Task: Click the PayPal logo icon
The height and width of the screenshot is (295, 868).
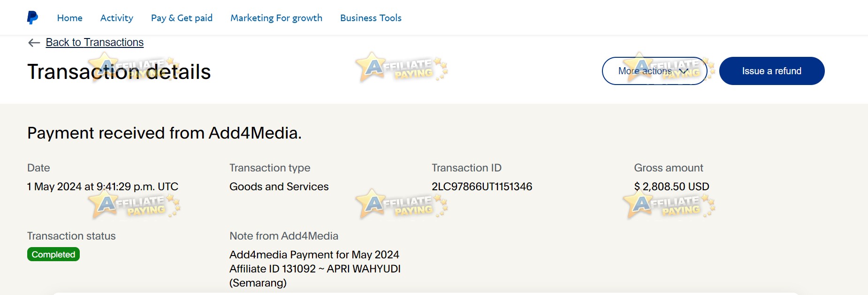Action: coord(32,18)
